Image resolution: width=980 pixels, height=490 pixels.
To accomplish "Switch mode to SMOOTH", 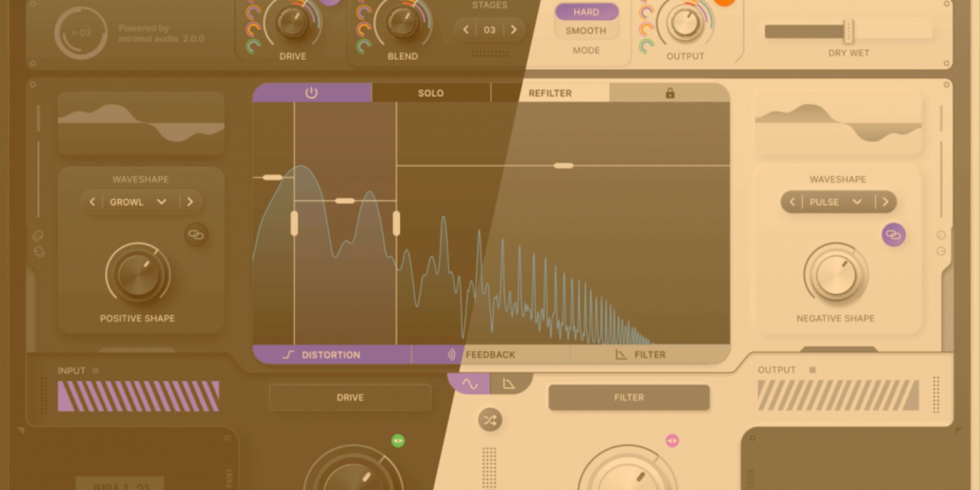I will pos(586,31).
